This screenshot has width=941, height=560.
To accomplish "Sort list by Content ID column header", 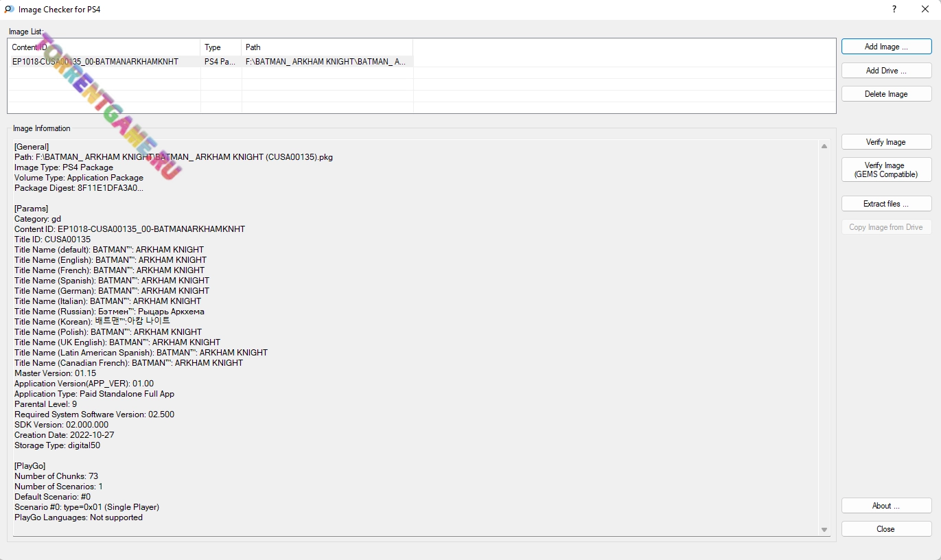I will (x=103, y=47).
